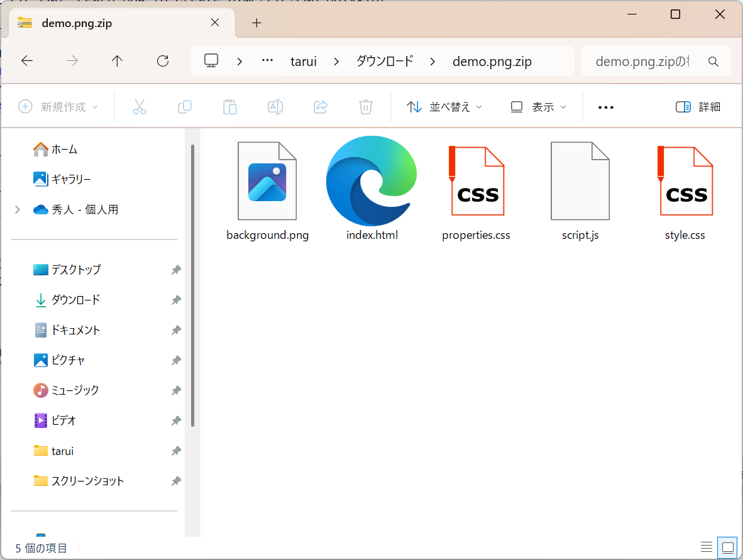Select the Delete icon in the command bar

click(365, 107)
